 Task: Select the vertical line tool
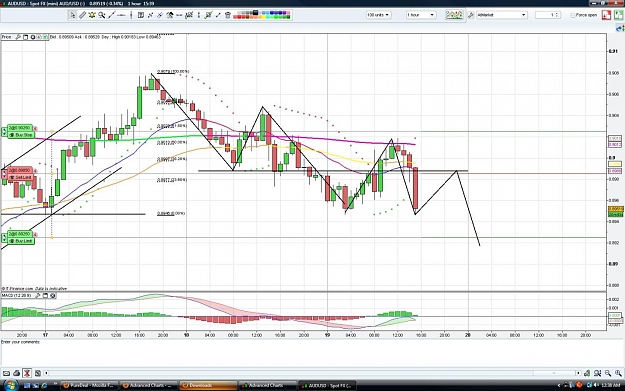131,15
